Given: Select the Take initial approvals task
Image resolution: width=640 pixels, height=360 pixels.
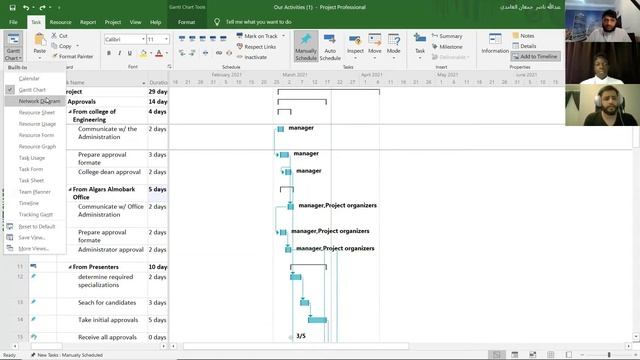Looking at the screenshot, I should pos(108,320).
